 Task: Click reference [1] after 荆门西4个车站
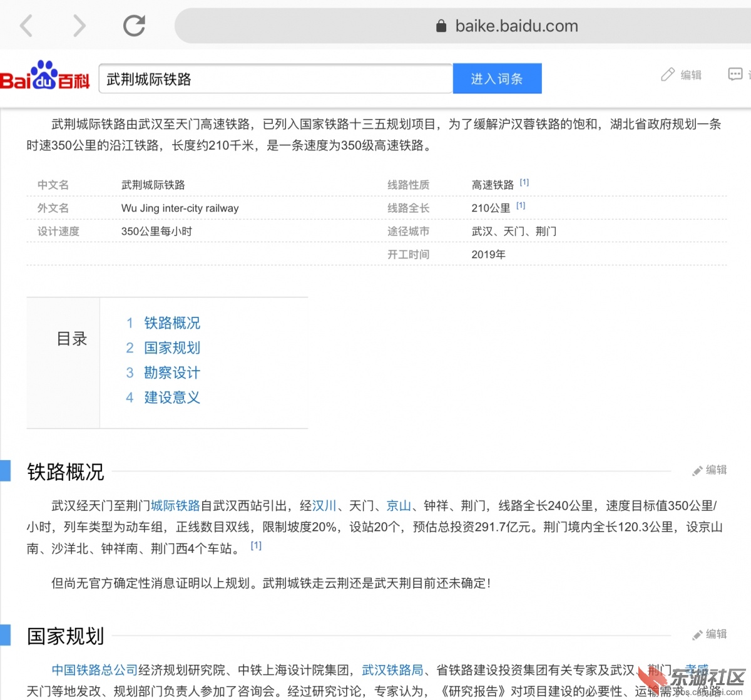click(x=256, y=545)
